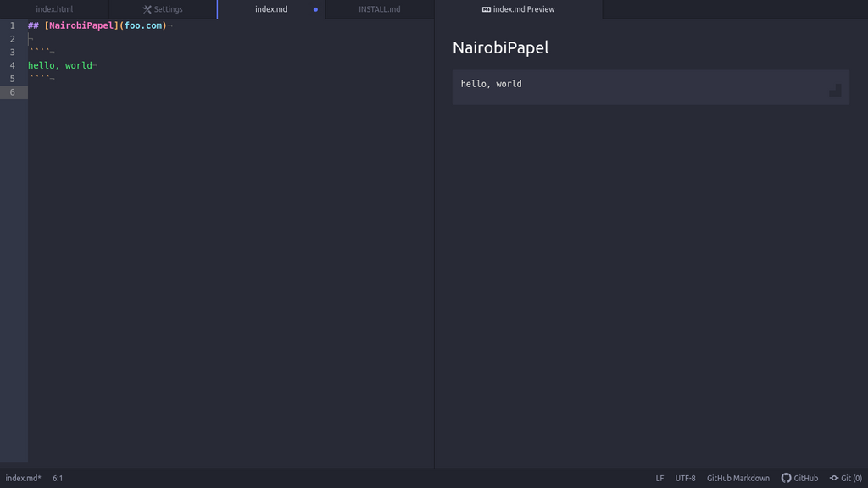The height and width of the screenshot is (488, 868).
Task: Open the UTF-8 encoding selector
Action: pyautogui.click(x=685, y=478)
